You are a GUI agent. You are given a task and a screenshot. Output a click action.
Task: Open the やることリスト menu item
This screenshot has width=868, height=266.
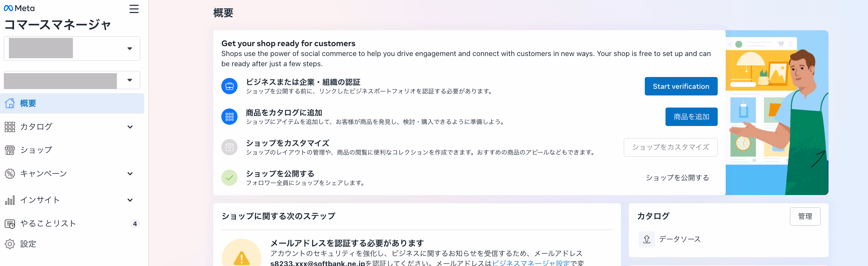pos(72,224)
